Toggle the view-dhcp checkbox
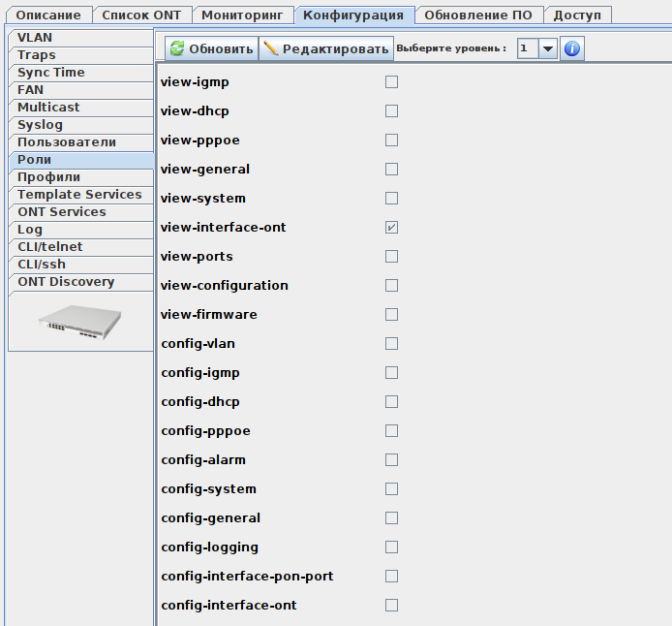This screenshot has width=672, height=626. pos(391,111)
